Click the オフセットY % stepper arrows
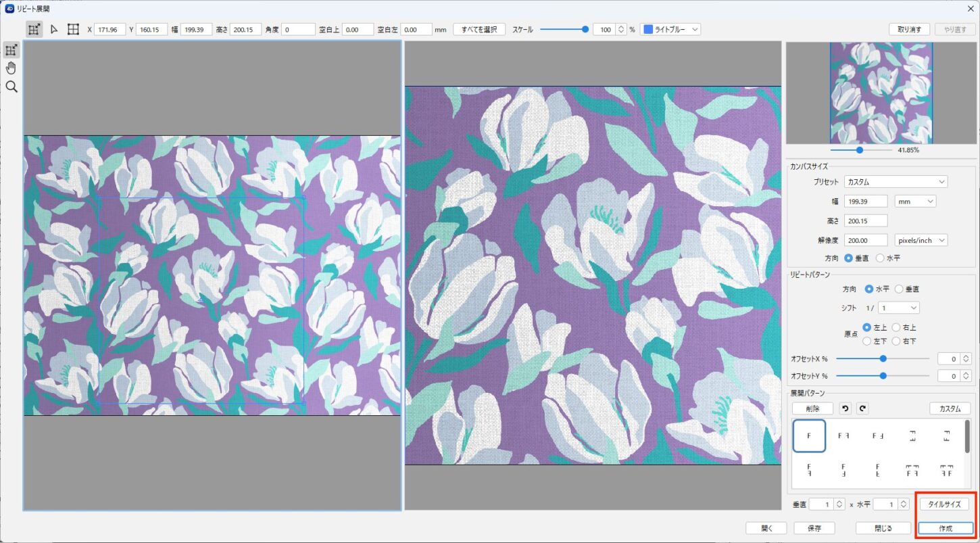Viewport: 980px width, 543px height. (966, 376)
